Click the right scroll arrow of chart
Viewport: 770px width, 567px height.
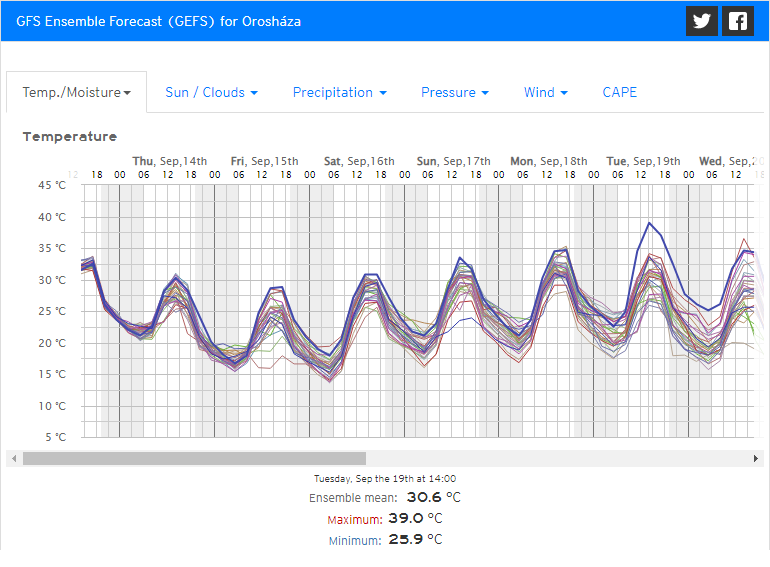(756, 458)
